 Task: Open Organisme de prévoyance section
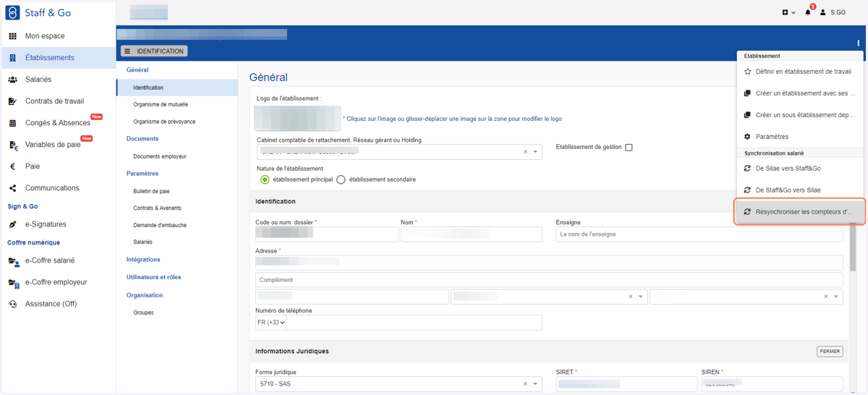click(164, 122)
